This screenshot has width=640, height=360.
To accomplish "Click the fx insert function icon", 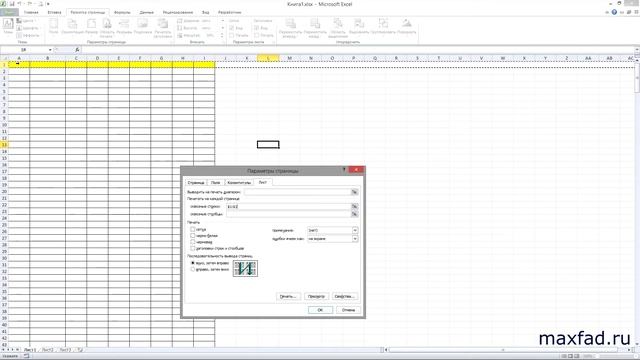I will (x=77, y=50).
